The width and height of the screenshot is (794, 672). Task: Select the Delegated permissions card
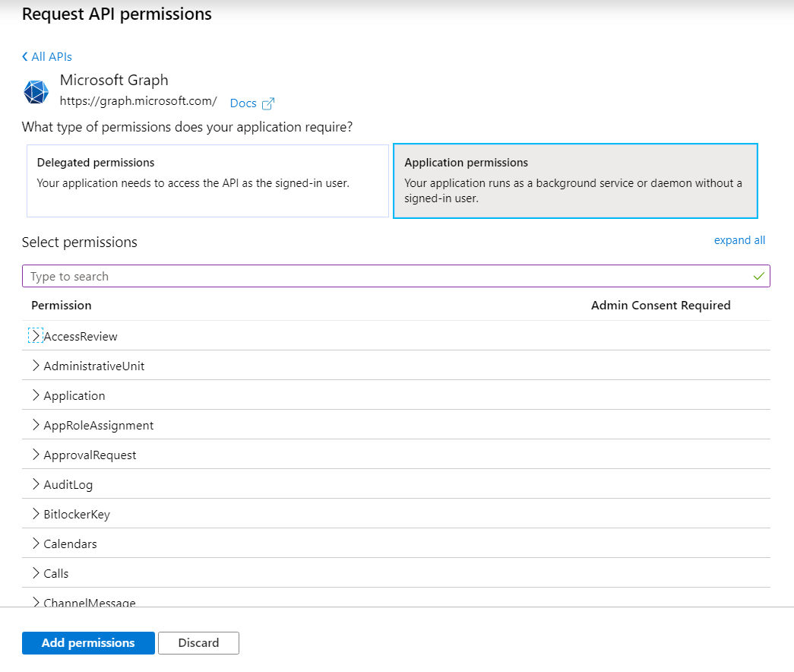coord(207,181)
